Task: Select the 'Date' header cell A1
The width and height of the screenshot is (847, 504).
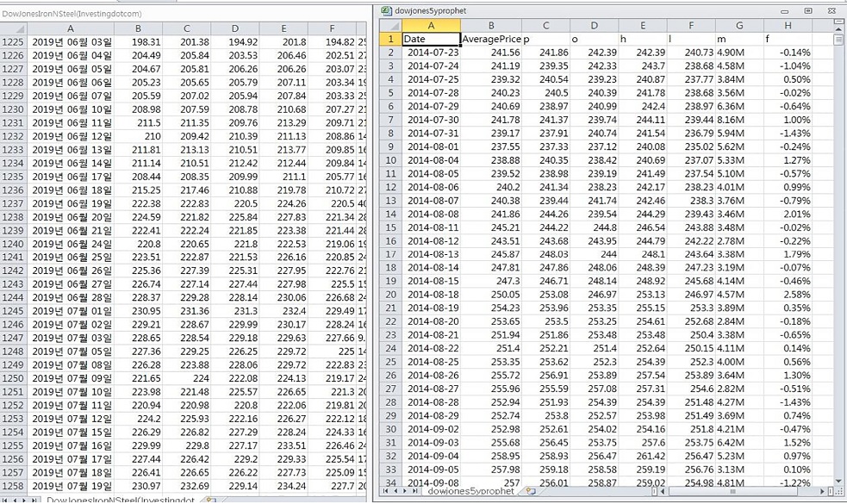Action: tap(431, 39)
